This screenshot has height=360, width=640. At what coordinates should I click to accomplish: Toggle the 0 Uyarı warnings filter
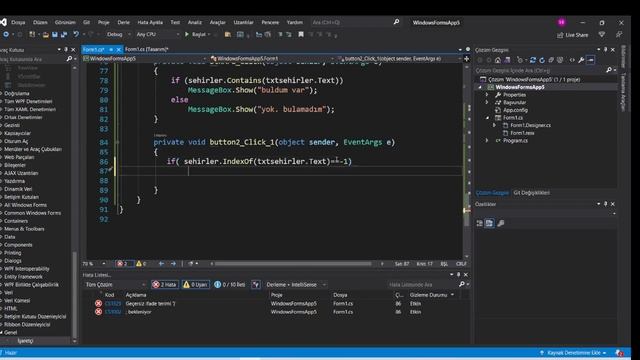196,284
